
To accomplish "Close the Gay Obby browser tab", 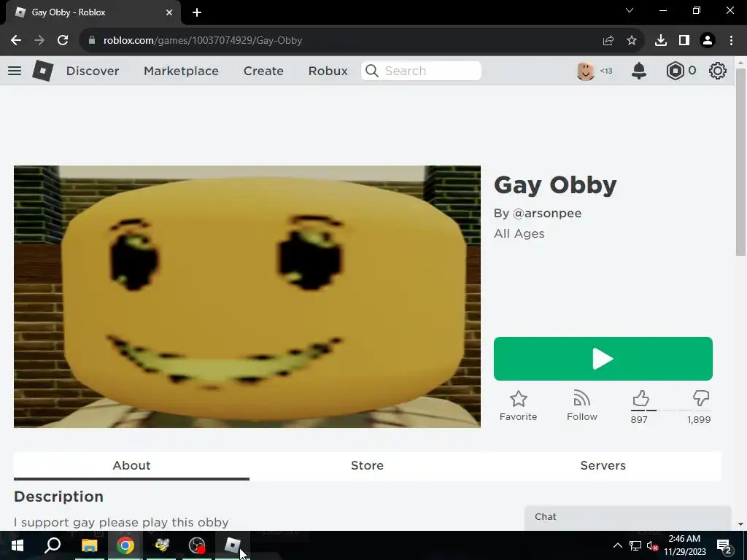I will pos(169,12).
